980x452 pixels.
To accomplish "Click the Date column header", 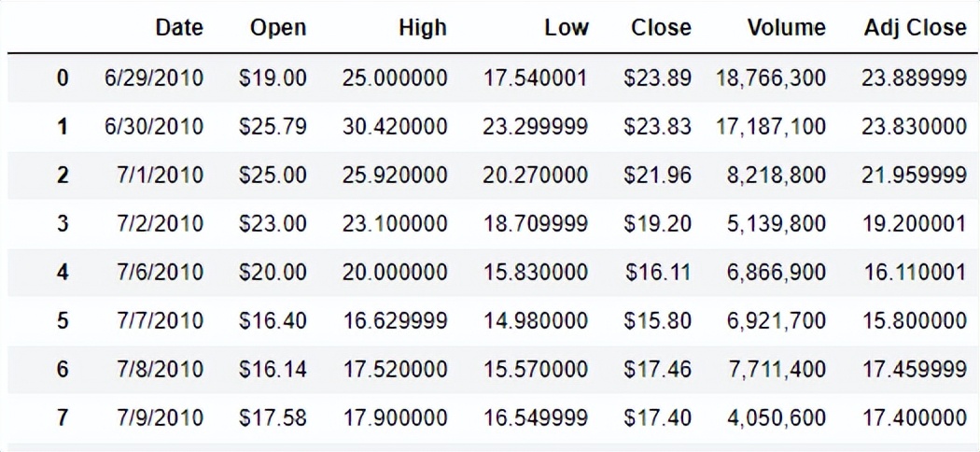I will (179, 27).
